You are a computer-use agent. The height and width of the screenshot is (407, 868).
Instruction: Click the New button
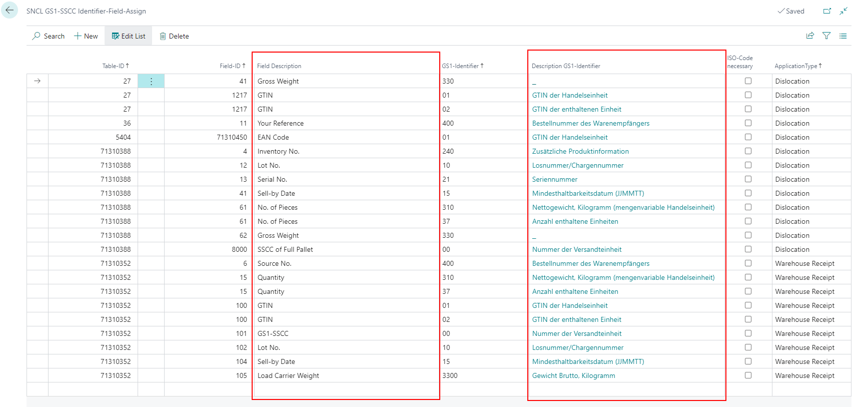coord(86,36)
